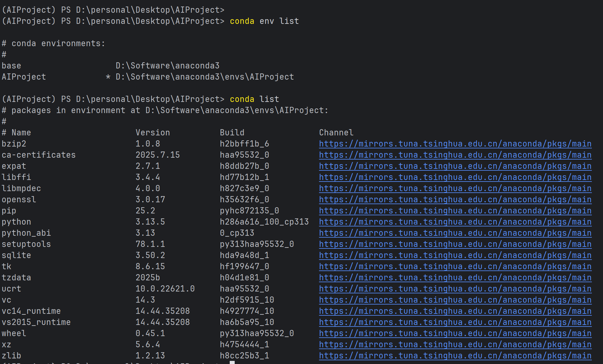The width and height of the screenshot is (603, 364).
Task: Open the channel link for vc
Action: coord(455,300)
